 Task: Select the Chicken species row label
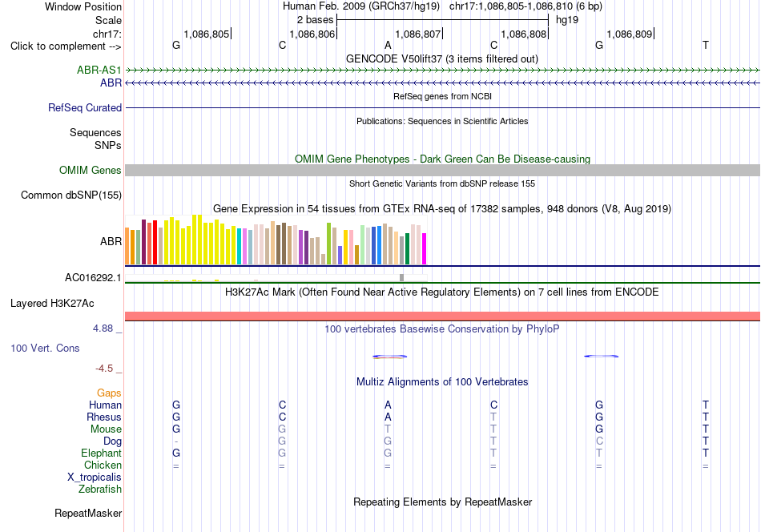(x=103, y=465)
